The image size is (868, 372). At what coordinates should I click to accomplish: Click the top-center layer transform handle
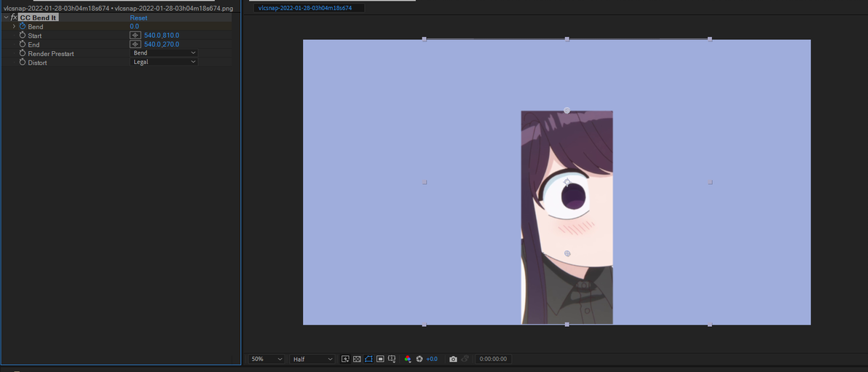coord(567,39)
